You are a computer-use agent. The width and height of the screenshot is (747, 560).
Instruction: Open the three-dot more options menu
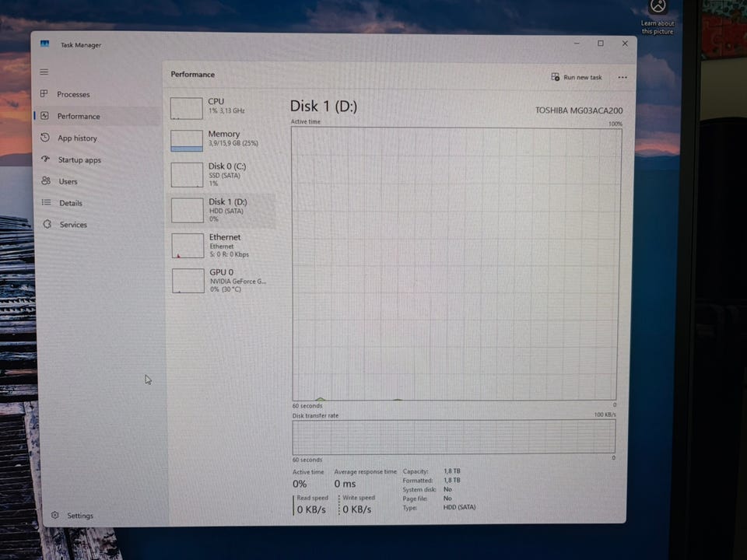click(x=622, y=77)
